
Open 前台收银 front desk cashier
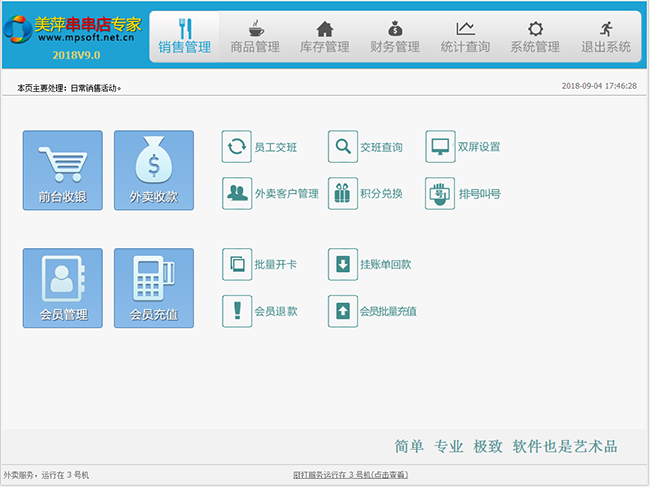point(62,170)
